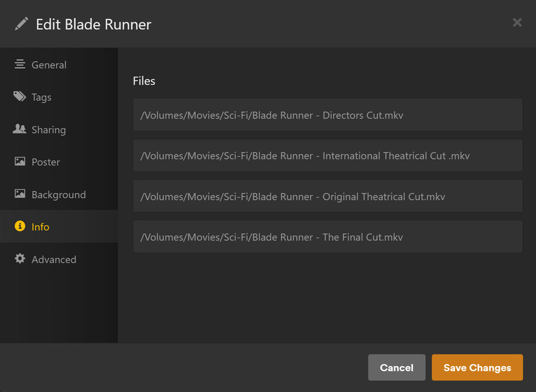Screen dimensions: 536x392
Task: Go to the Sharing tab
Action: pyautogui.click(x=49, y=130)
